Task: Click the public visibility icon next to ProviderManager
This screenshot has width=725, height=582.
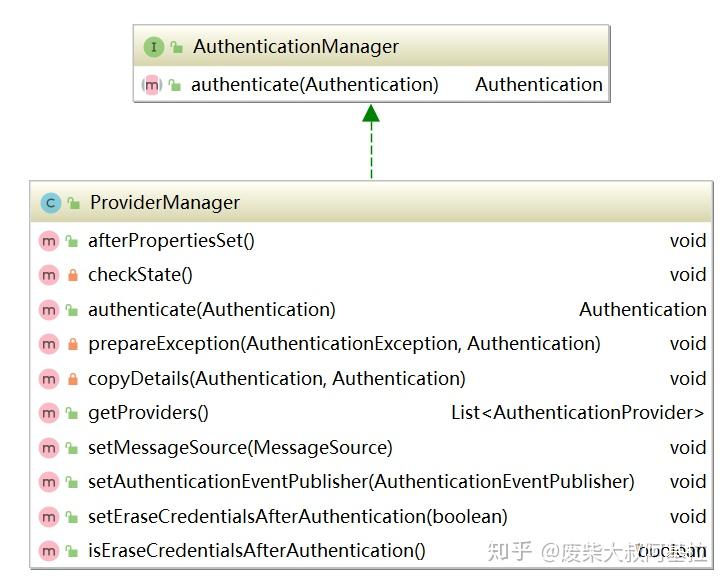Action: pyautogui.click(x=73, y=203)
